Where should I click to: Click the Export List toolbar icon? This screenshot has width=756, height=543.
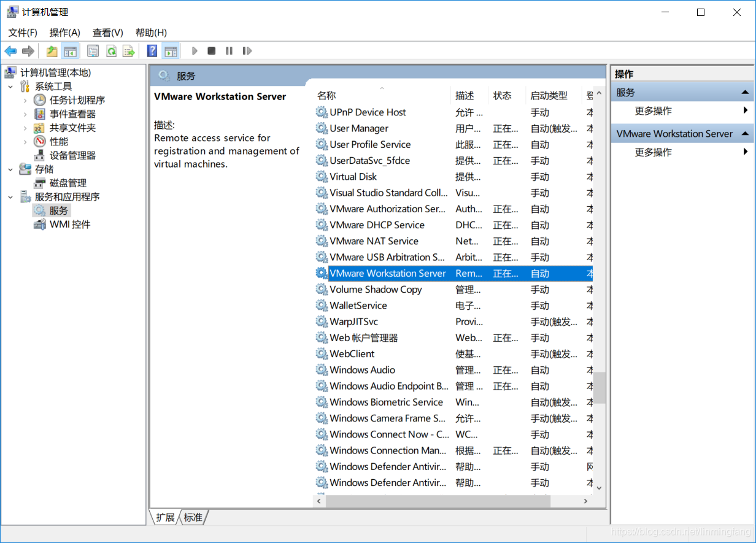(x=129, y=51)
